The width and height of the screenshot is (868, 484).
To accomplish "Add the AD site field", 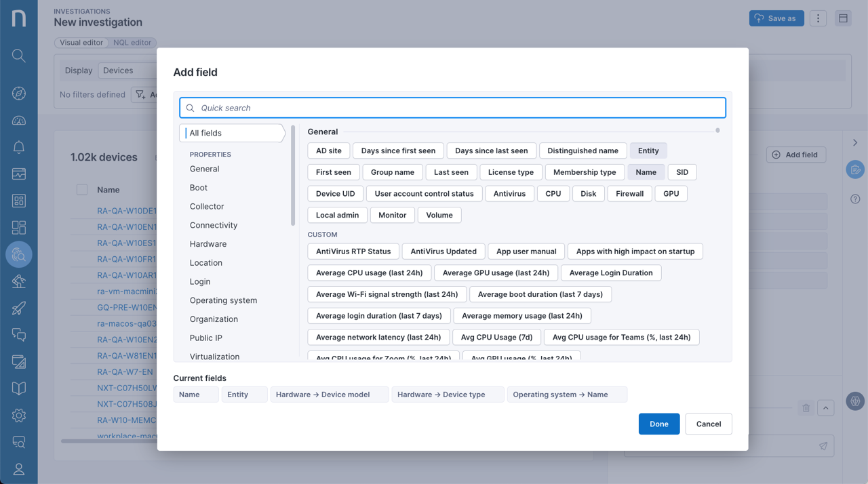I will coord(329,150).
